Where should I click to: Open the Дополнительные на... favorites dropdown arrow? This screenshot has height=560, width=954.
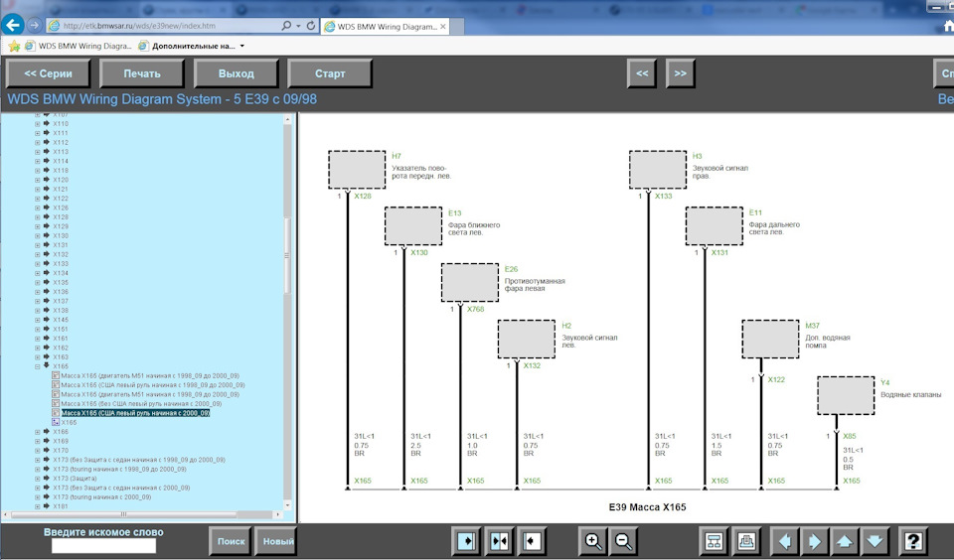tap(242, 47)
